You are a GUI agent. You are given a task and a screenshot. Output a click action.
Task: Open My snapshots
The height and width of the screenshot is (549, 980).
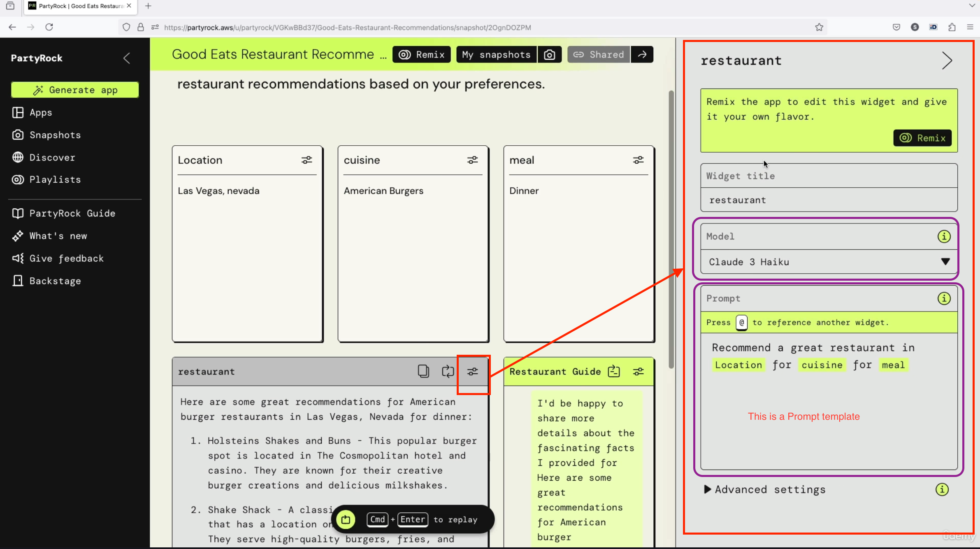(496, 54)
